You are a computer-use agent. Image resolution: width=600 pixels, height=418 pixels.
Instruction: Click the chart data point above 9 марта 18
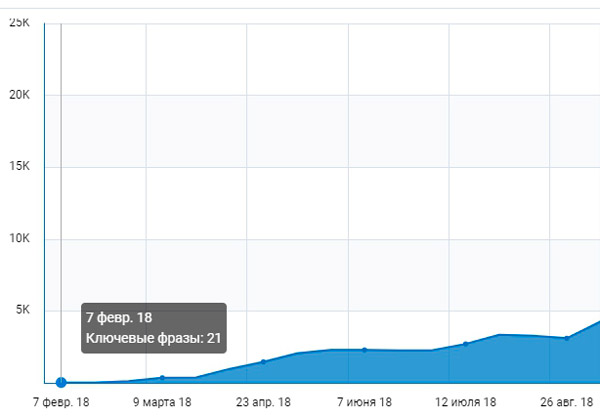(162, 377)
